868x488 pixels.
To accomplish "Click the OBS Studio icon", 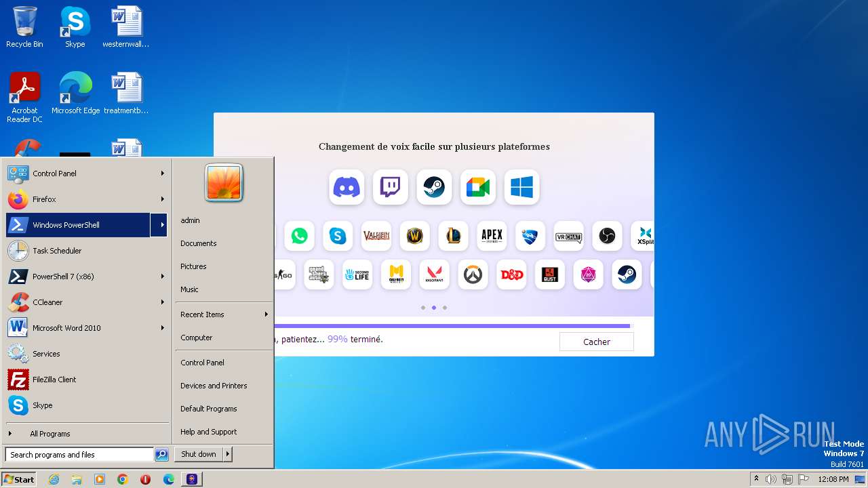I will click(x=607, y=236).
